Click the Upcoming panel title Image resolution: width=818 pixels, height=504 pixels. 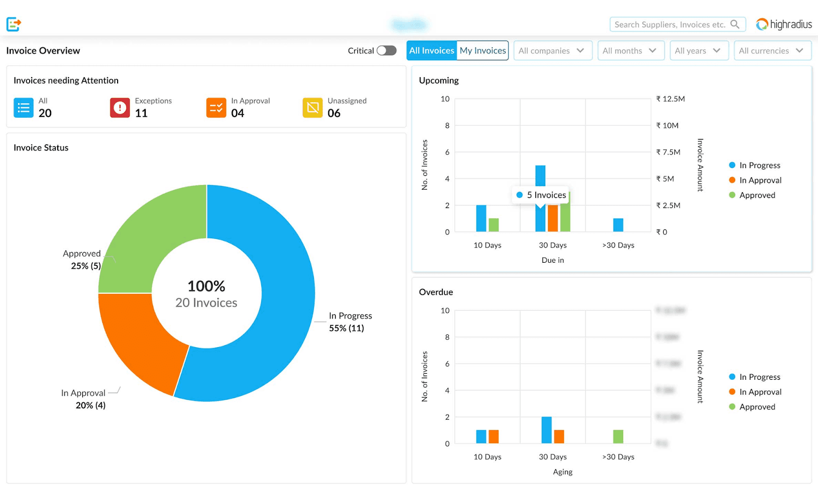click(x=439, y=80)
